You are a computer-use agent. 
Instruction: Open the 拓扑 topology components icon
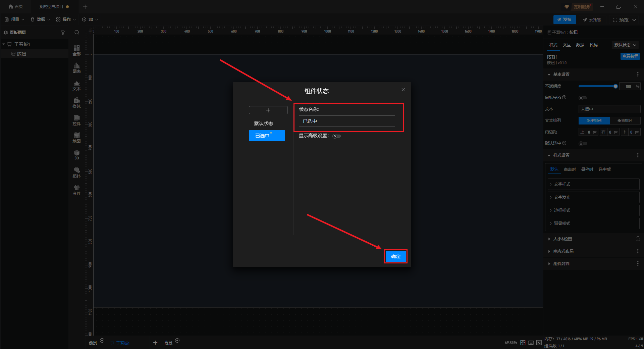[76, 172]
